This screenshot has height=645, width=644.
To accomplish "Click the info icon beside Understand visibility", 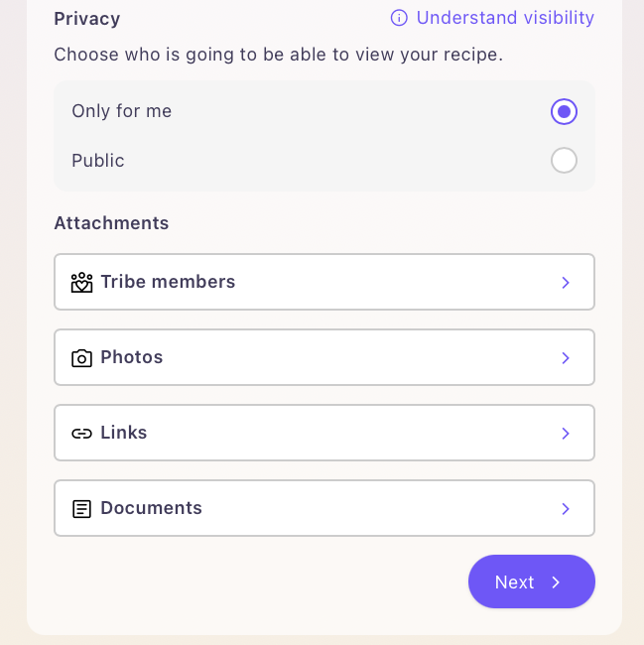I will tap(399, 18).
